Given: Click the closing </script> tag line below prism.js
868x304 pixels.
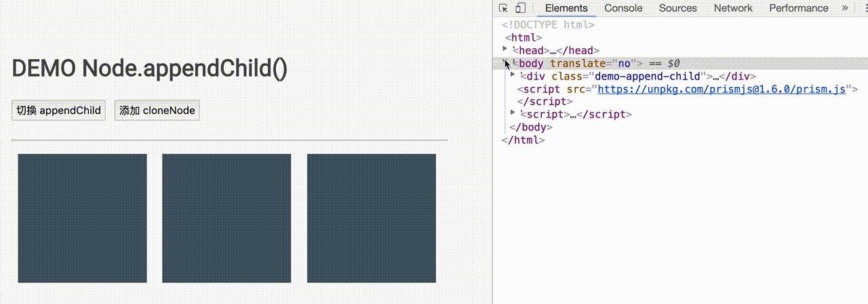Looking at the screenshot, I should pos(545,101).
